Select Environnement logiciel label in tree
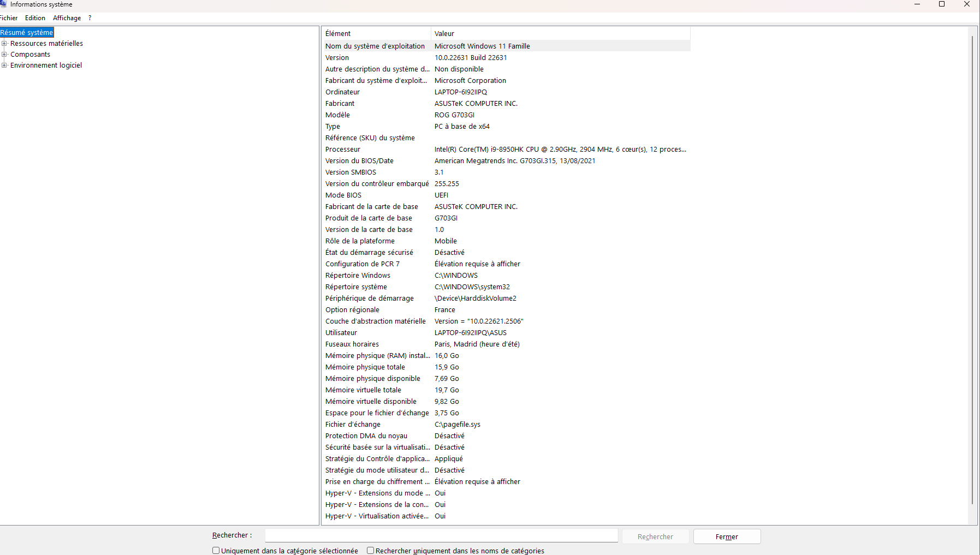 click(x=46, y=65)
